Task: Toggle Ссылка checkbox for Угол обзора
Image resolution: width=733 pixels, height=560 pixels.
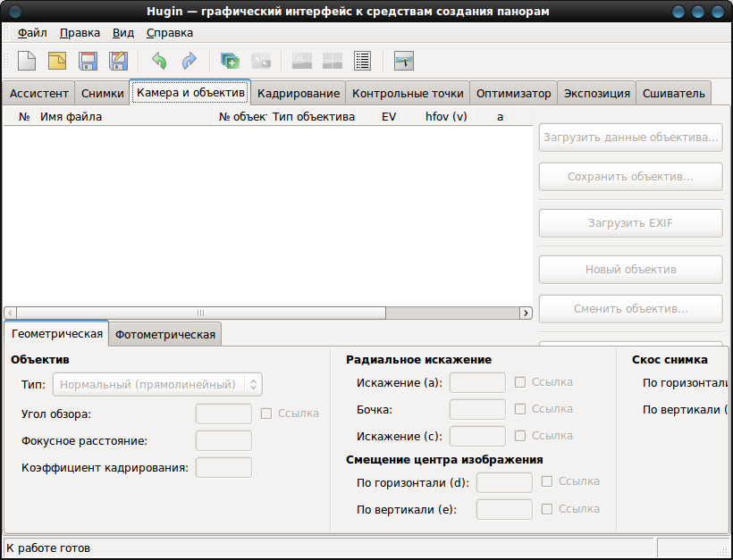Action: [266, 414]
